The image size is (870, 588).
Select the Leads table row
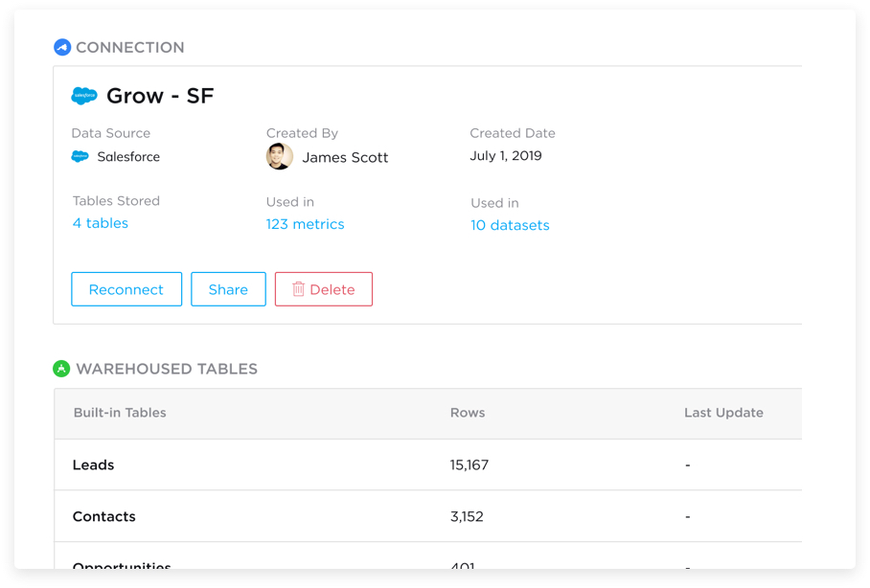pyautogui.click(x=94, y=465)
